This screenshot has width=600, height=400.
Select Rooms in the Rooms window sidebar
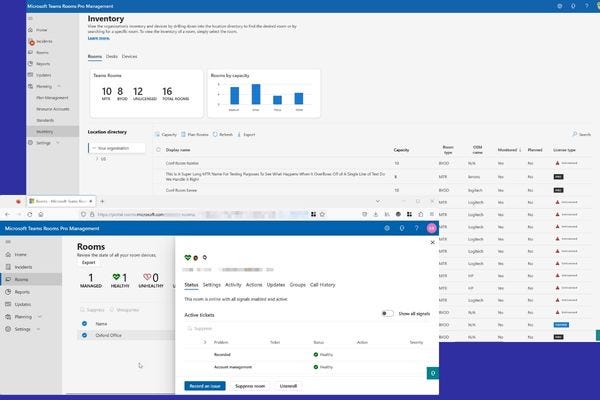[x=31, y=279]
